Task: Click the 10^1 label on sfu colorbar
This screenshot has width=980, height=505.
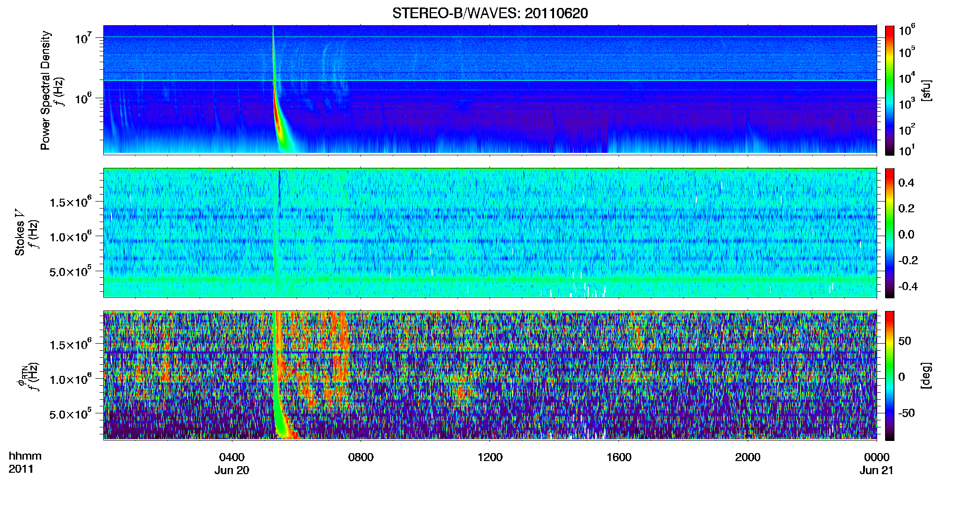Action: tap(907, 150)
